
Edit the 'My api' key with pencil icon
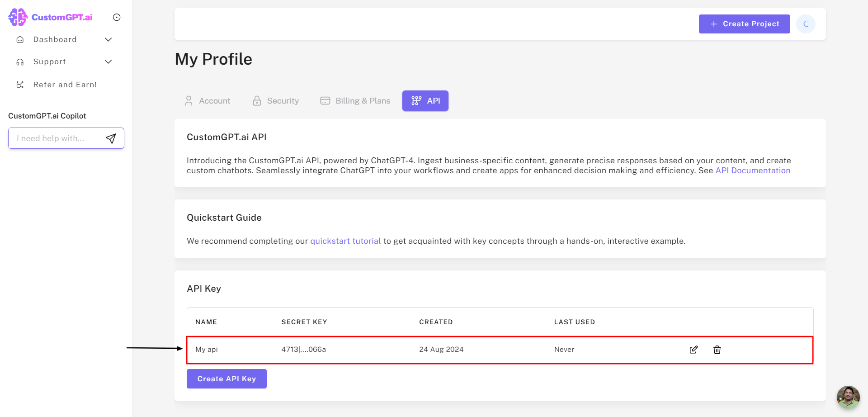[x=693, y=350]
